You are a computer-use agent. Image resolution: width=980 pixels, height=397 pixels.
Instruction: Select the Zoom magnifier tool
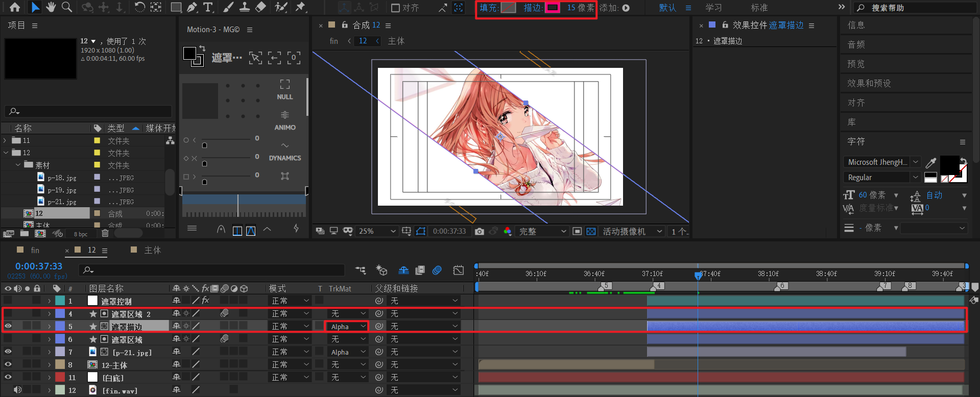pos(66,7)
